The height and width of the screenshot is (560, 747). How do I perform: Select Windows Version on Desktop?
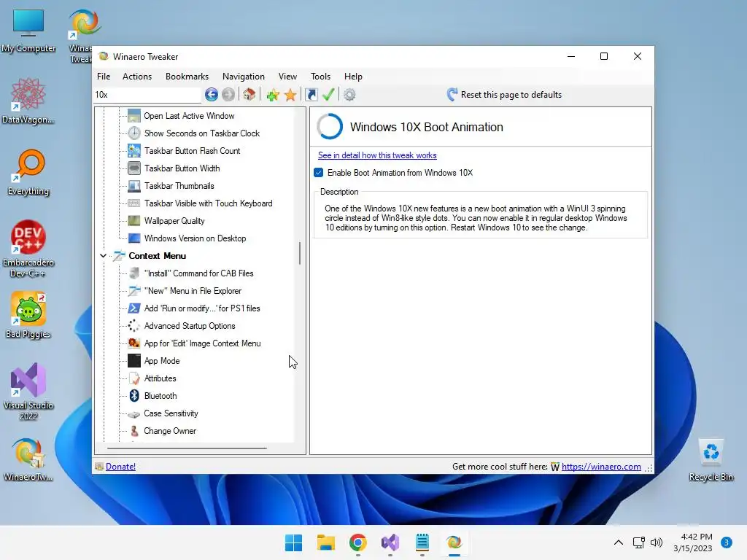(195, 238)
